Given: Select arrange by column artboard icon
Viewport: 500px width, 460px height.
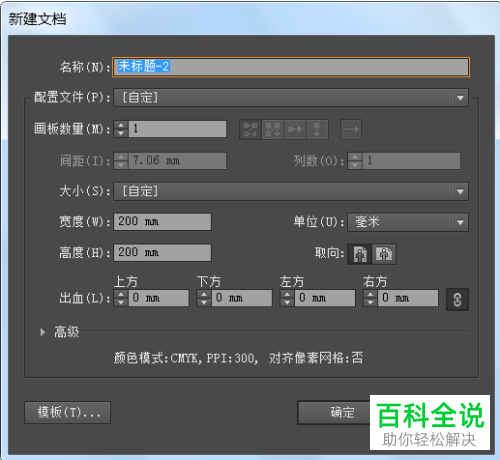Looking at the screenshot, I should click(x=317, y=129).
